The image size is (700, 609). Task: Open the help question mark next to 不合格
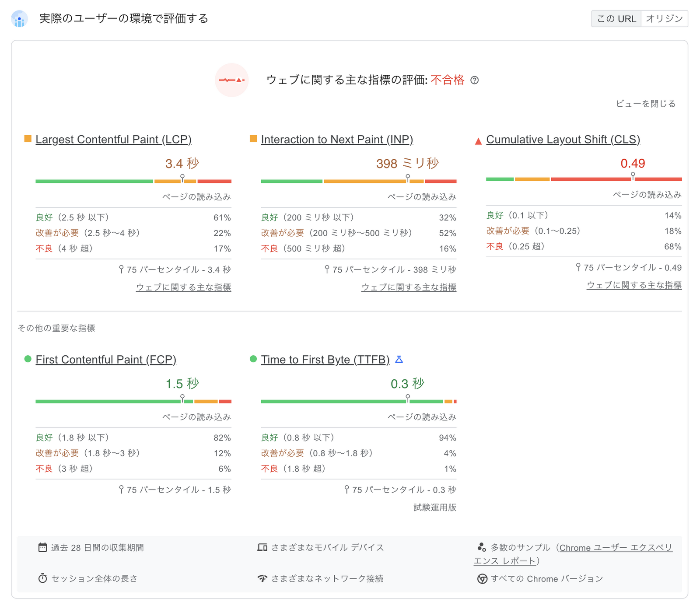tap(474, 80)
